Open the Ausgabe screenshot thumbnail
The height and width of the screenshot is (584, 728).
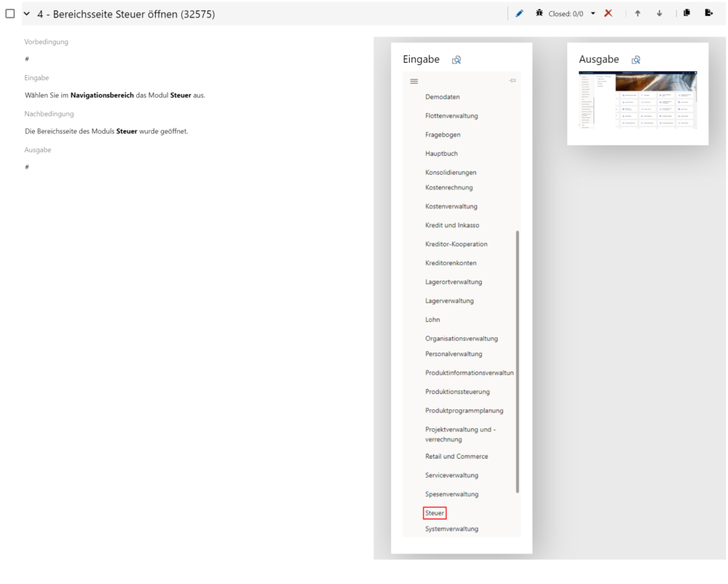[x=638, y=100]
